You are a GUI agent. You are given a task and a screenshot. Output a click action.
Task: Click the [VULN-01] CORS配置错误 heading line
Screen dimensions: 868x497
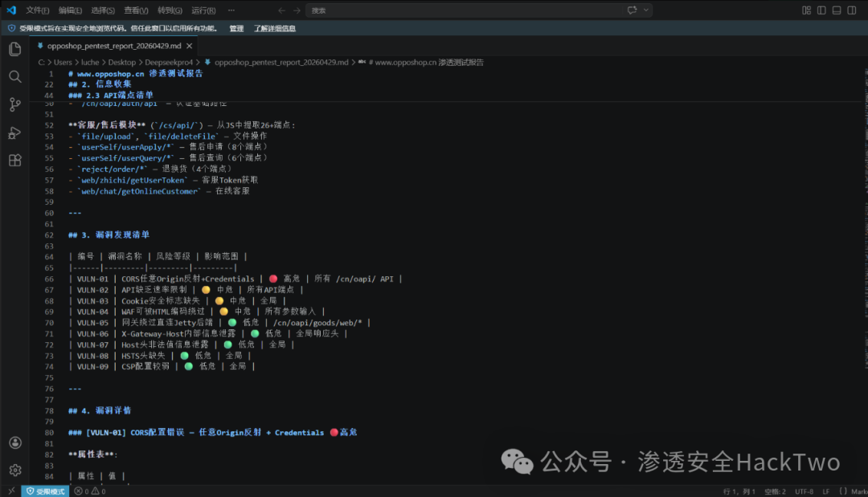click(x=212, y=432)
